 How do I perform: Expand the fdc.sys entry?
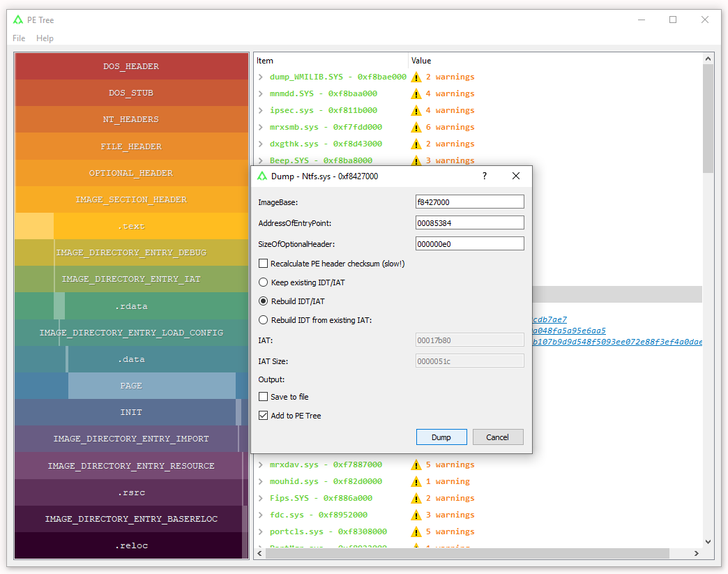click(x=261, y=515)
